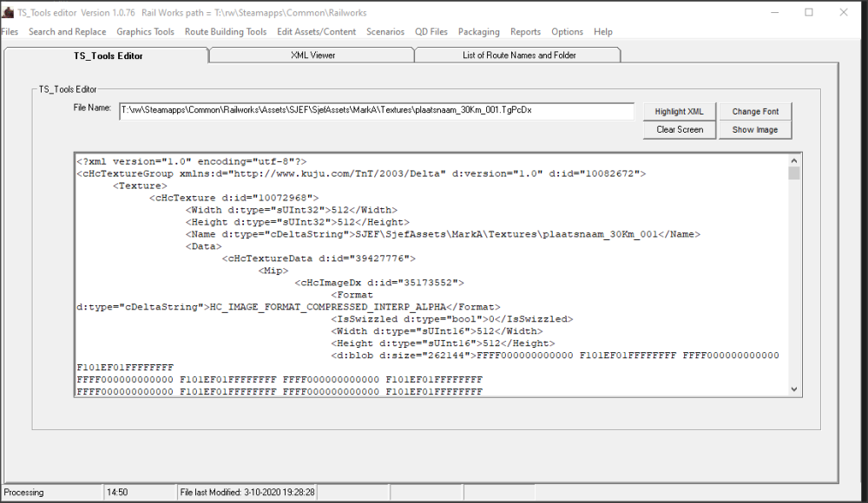
Task: Open the QD Files menu
Action: (431, 32)
